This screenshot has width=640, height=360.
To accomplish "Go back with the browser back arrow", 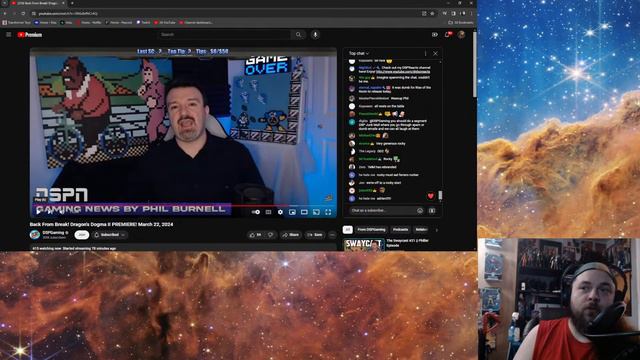I will (5, 13).
